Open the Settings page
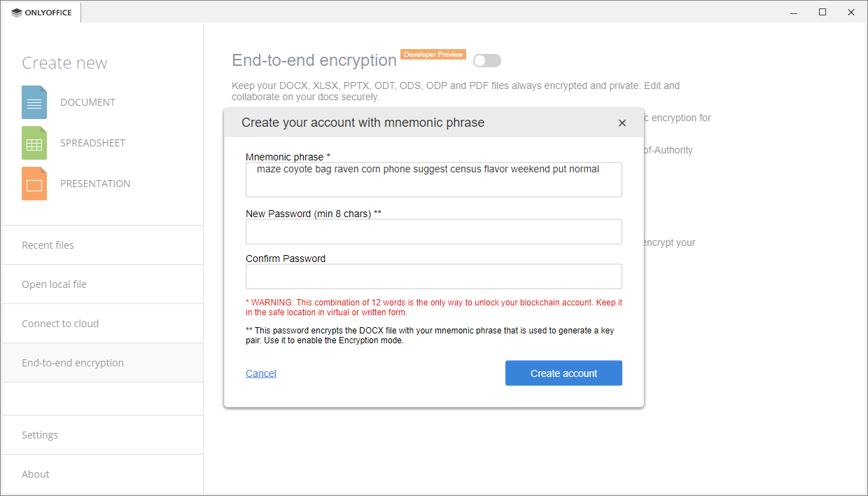Image resolution: width=868 pixels, height=496 pixels. [40, 435]
